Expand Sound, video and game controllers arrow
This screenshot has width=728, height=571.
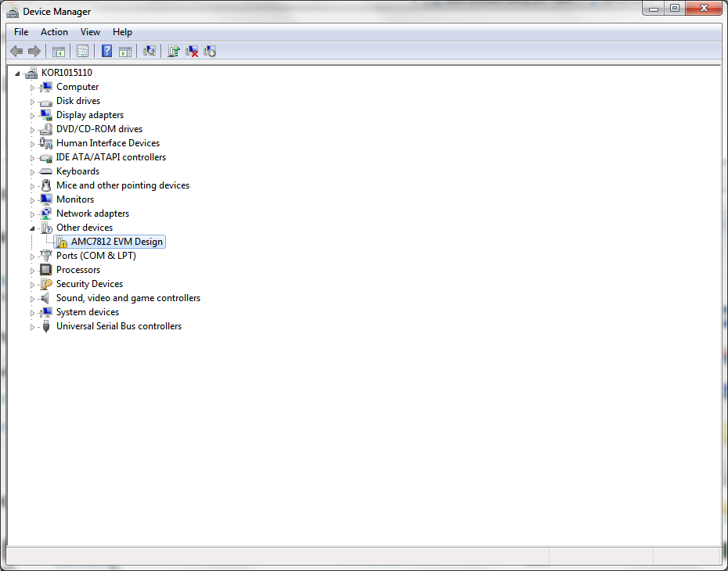[32, 299]
